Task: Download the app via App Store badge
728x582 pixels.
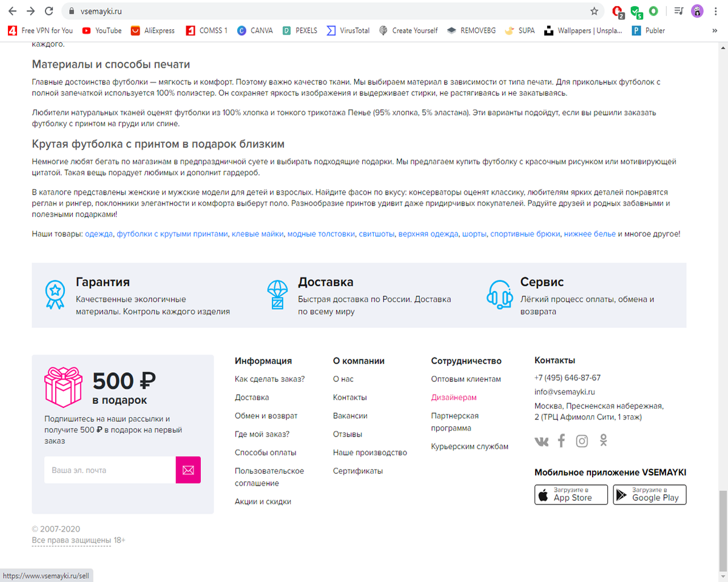Action: click(x=571, y=495)
